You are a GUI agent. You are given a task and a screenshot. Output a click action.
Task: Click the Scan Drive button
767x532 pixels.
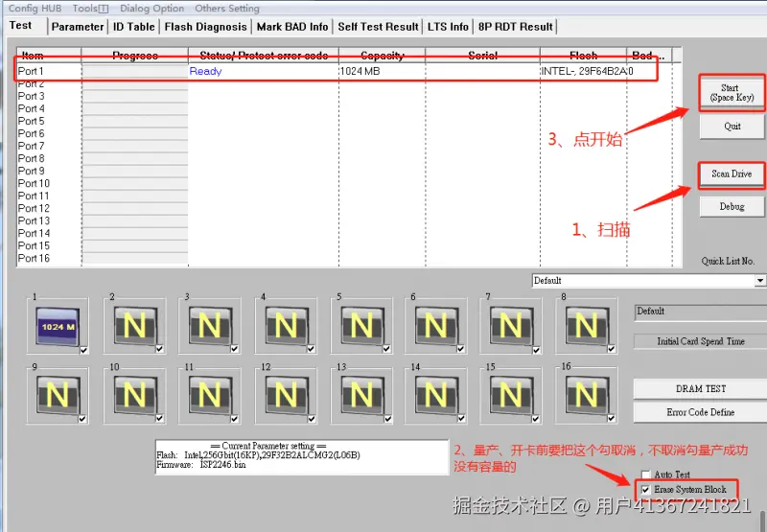[732, 174]
